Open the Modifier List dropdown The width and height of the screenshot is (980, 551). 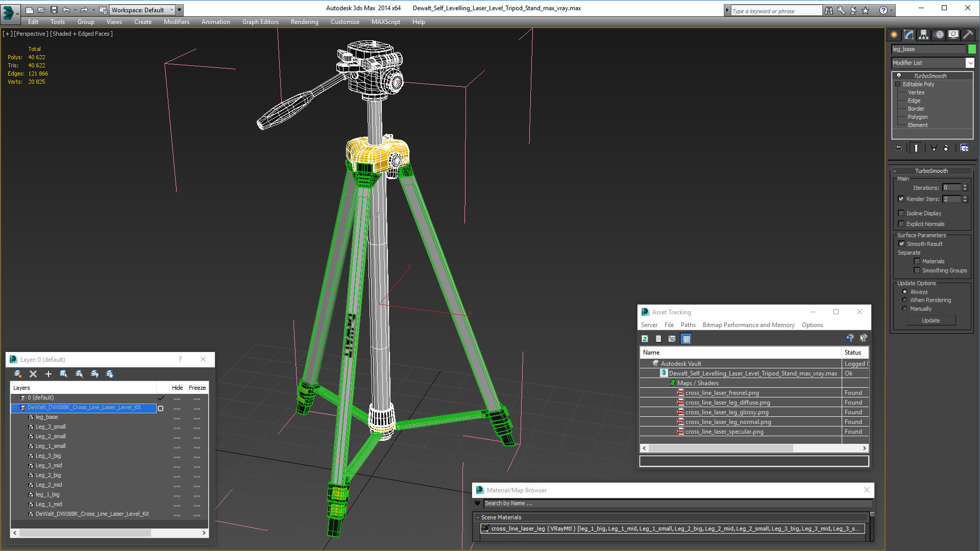point(970,63)
